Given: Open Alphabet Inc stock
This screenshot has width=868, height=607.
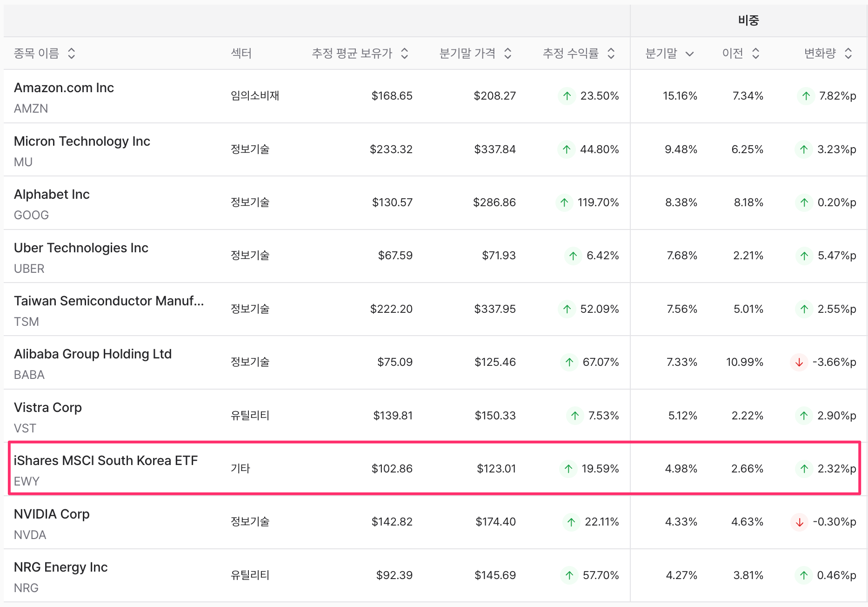Looking at the screenshot, I should (x=52, y=194).
